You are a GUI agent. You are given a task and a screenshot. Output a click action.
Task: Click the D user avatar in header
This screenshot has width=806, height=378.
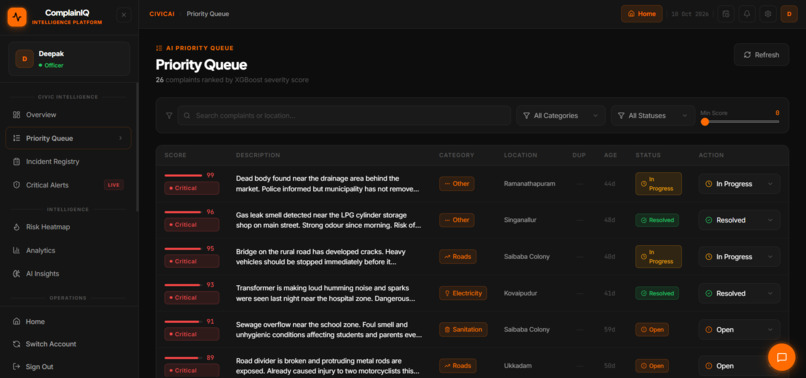[789, 14]
